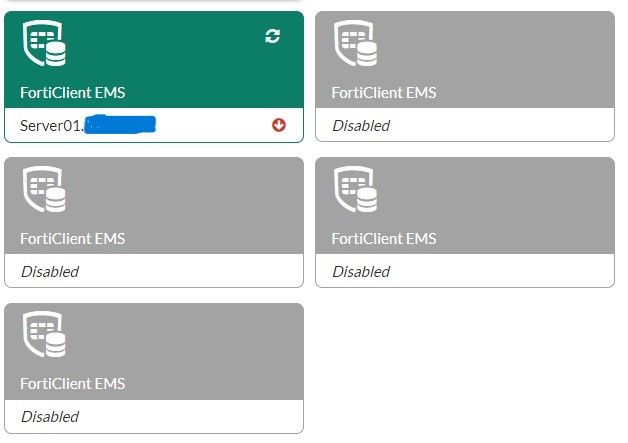Click the Disabled status on the bottom-left card
628x443 pixels.
49,416
